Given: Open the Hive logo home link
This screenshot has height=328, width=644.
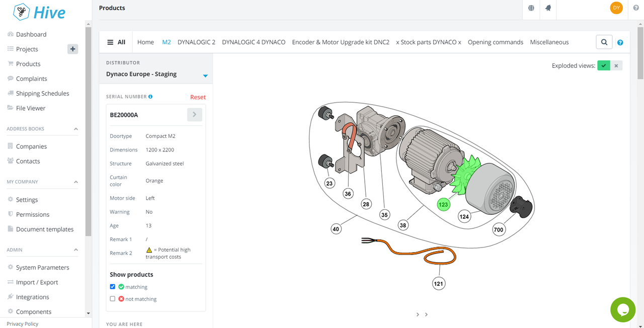Looking at the screenshot, I should [39, 12].
